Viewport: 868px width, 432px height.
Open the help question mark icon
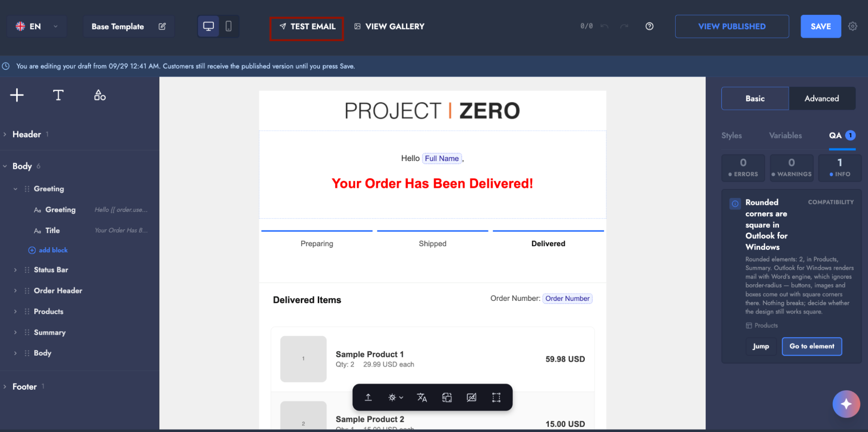coord(649,26)
